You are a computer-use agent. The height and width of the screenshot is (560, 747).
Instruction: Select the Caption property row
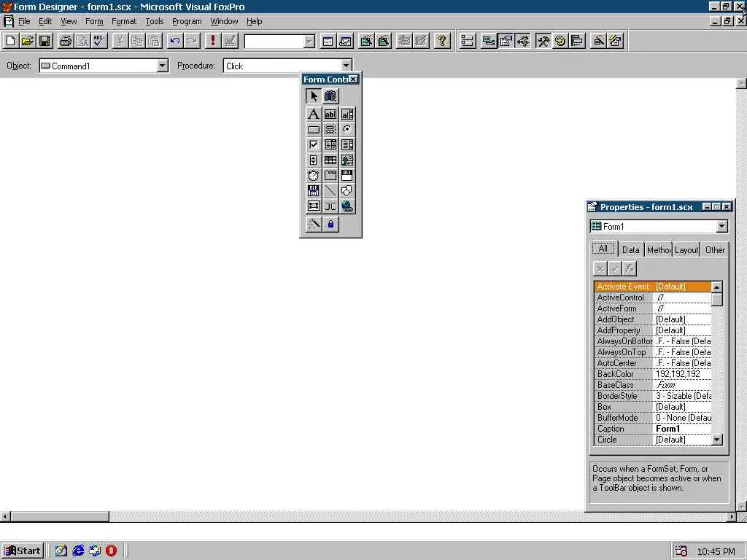click(653, 429)
